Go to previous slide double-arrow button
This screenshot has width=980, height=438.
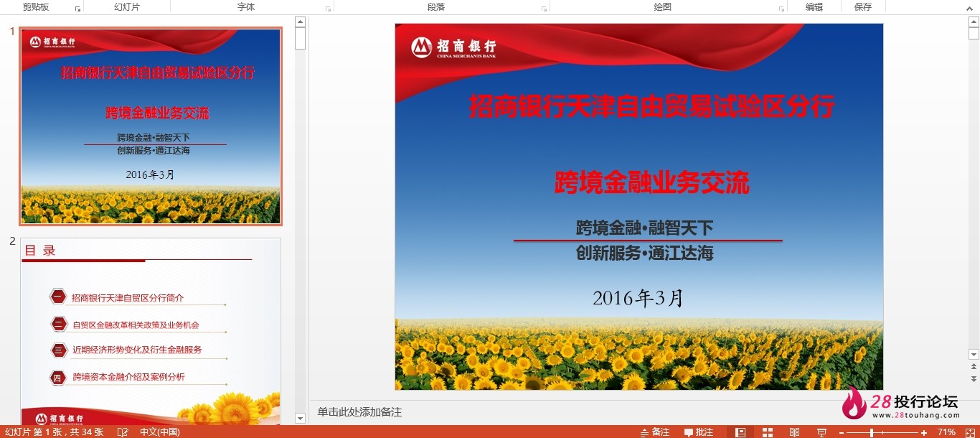974,368
